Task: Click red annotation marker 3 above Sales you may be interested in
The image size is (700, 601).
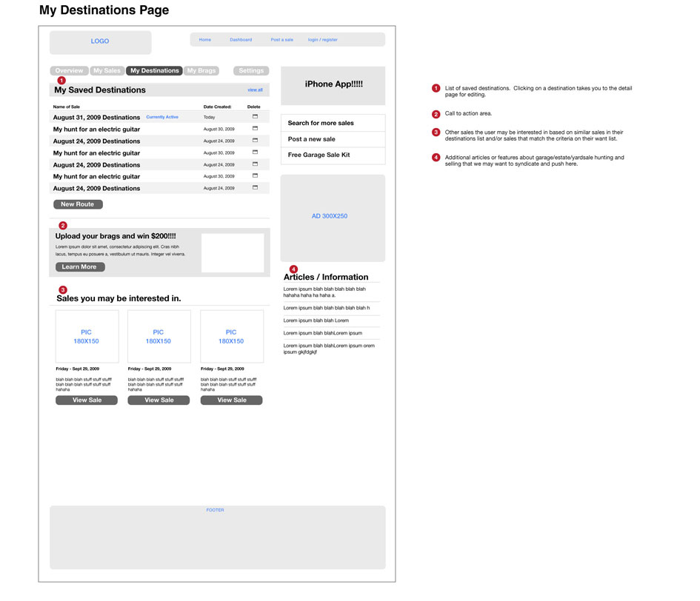Action: coord(63,290)
